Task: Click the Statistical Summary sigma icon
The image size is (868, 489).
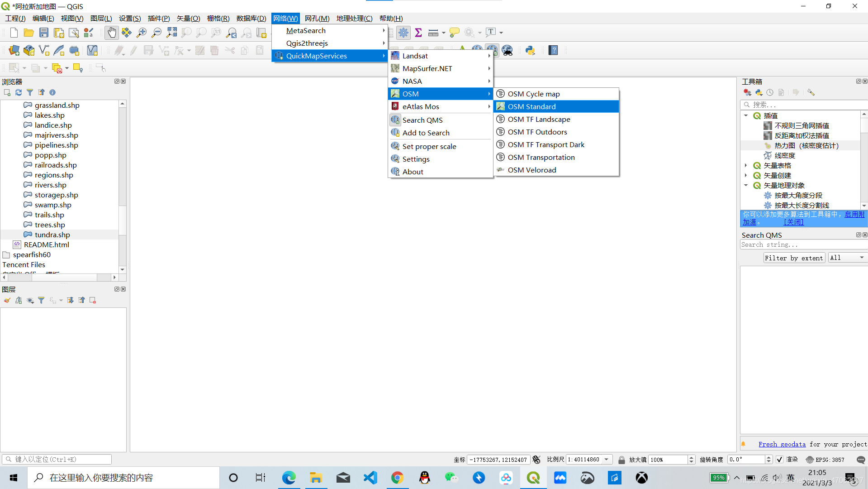Action: pos(418,33)
